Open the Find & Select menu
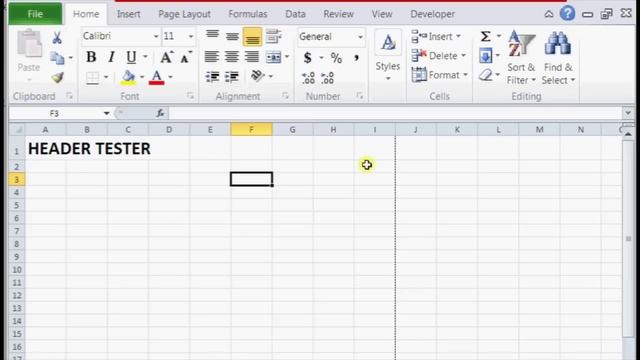The width and height of the screenshot is (640, 360). 558,57
